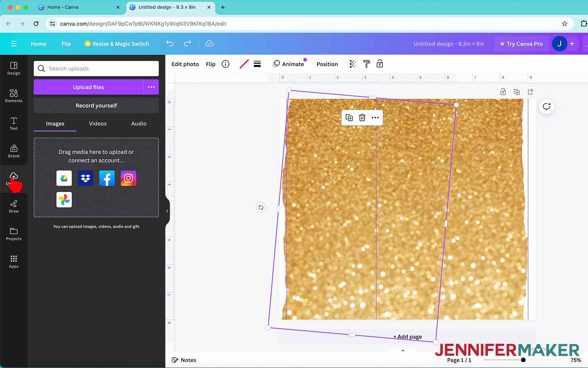Go back in browser history
588x368 pixels.
click(x=8, y=24)
